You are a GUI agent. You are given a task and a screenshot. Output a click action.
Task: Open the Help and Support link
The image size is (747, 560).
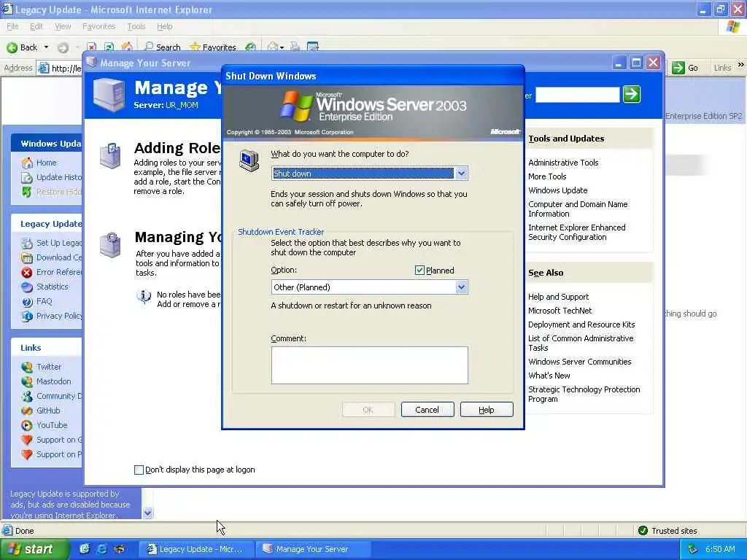(x=558, y=297)
